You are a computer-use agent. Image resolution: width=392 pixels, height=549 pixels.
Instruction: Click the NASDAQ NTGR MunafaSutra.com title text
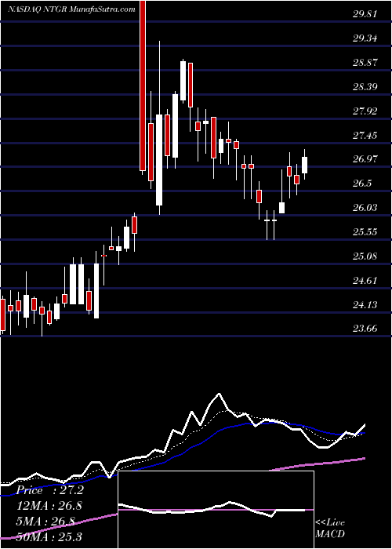[x=71, y=9]
